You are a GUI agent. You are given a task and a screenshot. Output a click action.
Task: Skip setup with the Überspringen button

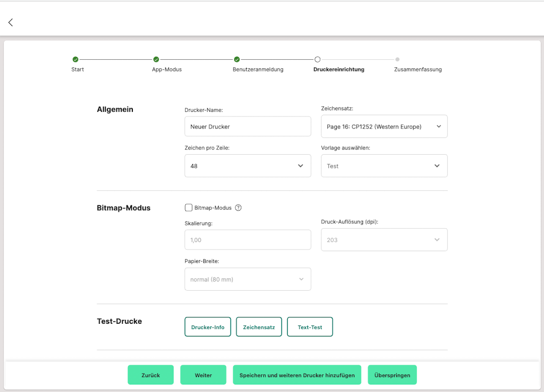tap(392, 375)
